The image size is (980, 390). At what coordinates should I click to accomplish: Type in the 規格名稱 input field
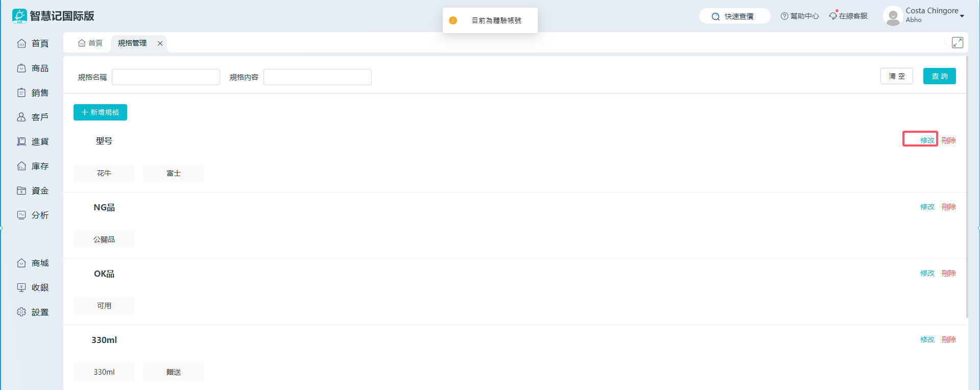click(166, 77)
